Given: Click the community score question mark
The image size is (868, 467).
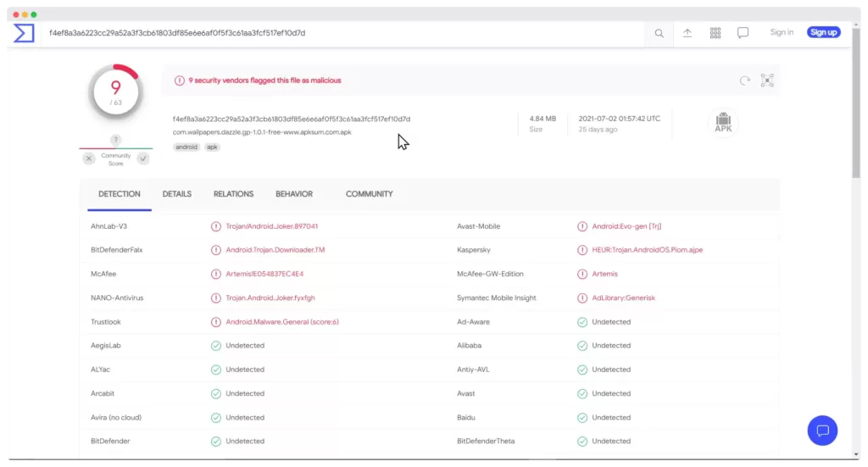Looking at the screenshot, I should point(115,140).
